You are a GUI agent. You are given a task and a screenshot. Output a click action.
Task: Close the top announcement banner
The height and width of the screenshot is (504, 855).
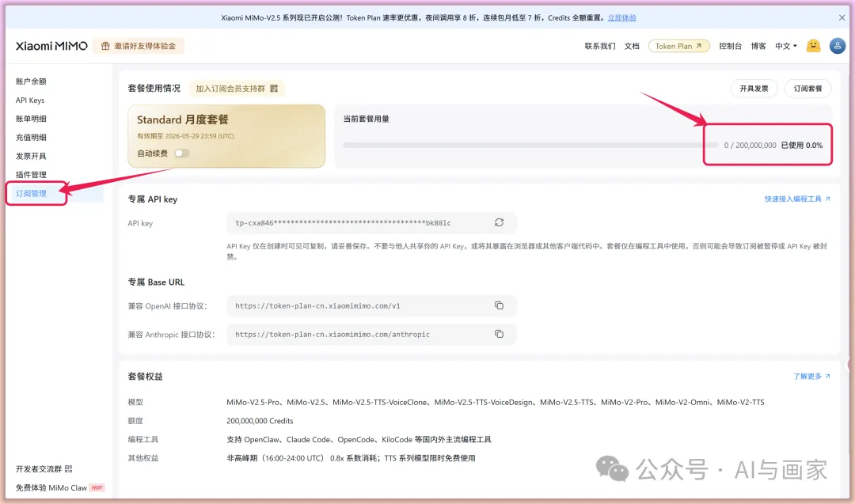pyautogui.click(x=842, y=18)
